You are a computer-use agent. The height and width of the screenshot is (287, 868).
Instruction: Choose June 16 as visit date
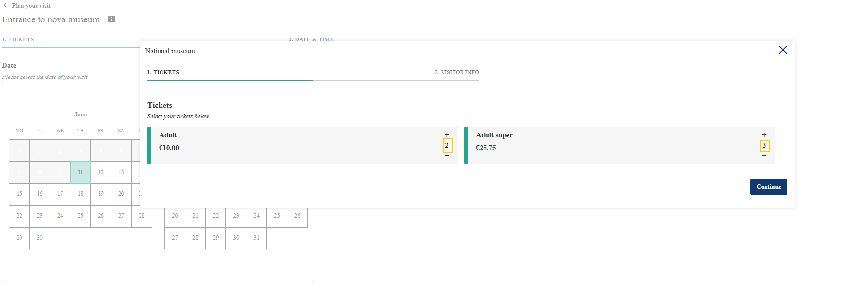[x=40, y=194]
